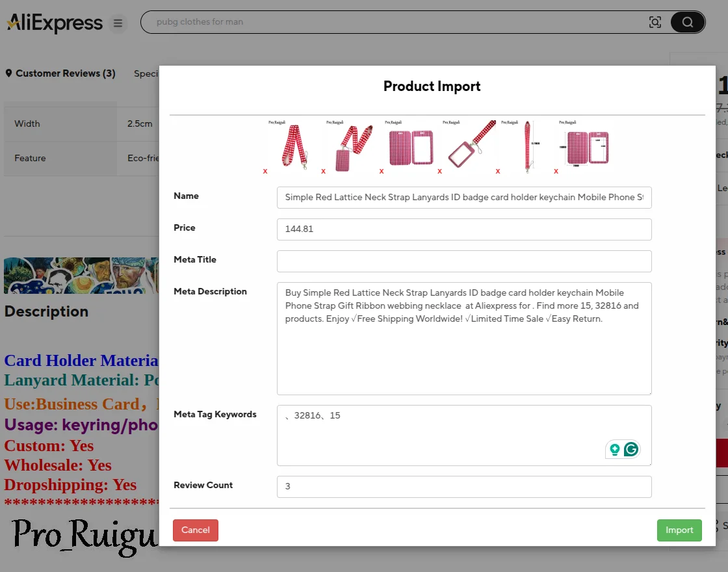
Task: Click the Meta Description text area
Action: click(464, 339)
